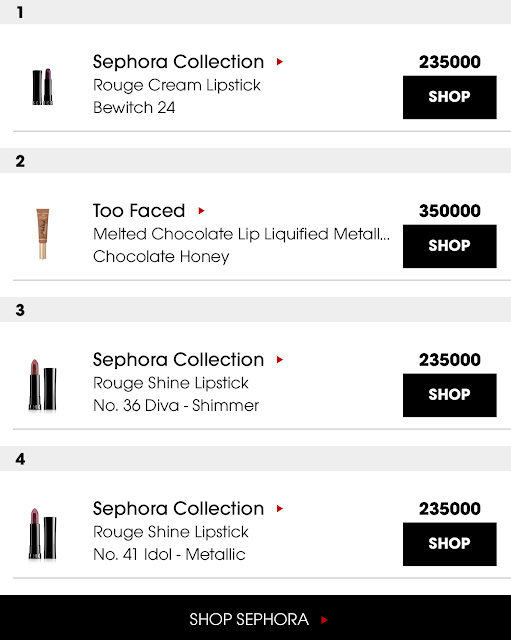Open the Shop Sephora banner link
The width and height of the screenshot is (511, 640).
[x=256, y=618]
